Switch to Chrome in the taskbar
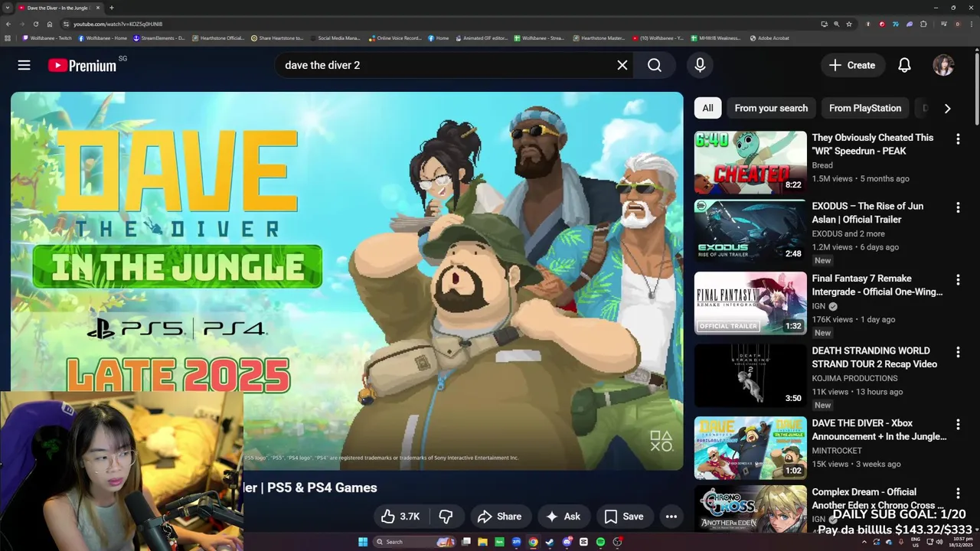The width and height of the screenshot is (980, 551). click(533, 542)
